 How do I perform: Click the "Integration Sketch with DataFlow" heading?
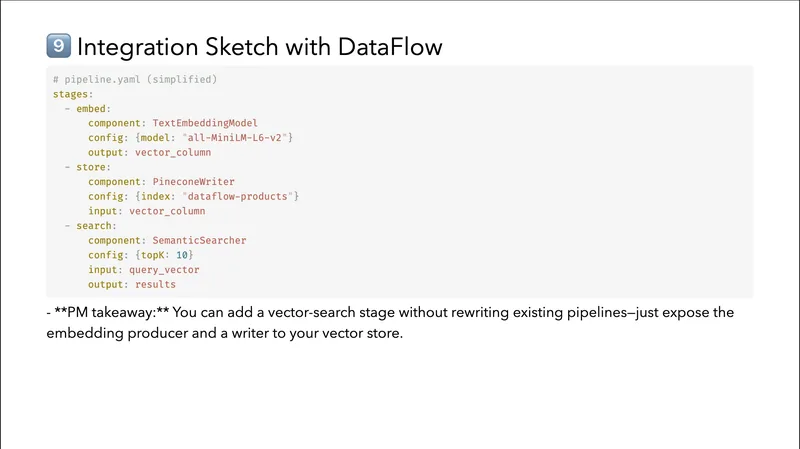(x=259, y=47)
